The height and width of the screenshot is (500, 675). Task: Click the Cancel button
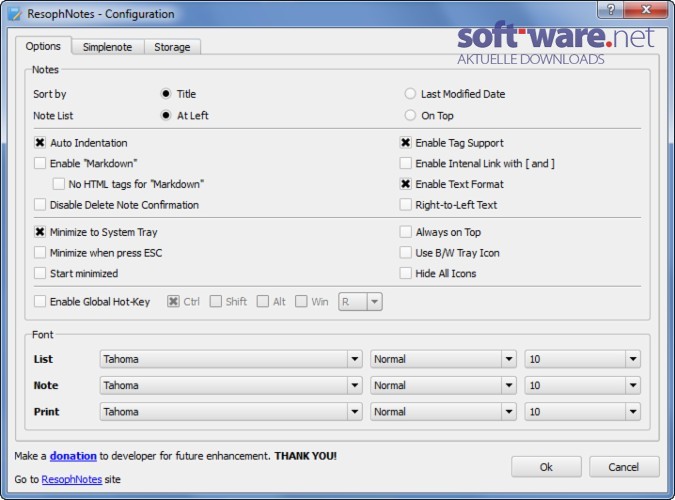point(624,467)
